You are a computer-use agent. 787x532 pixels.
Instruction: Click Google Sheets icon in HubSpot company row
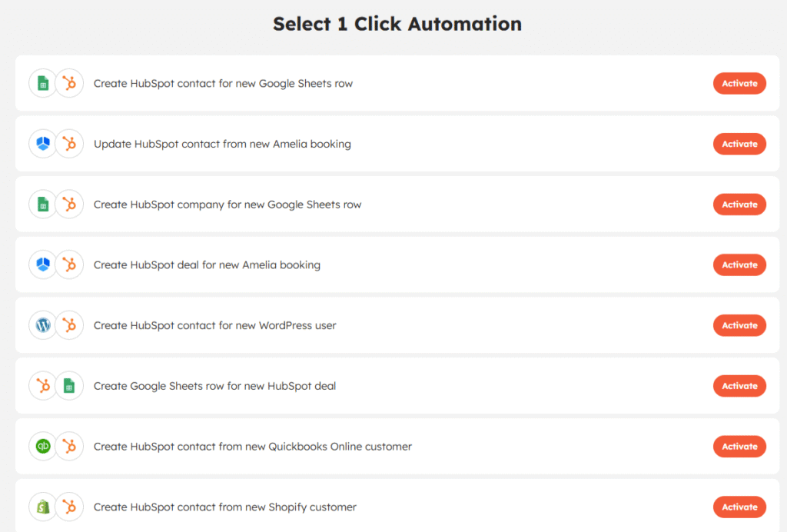click(43, 204)
